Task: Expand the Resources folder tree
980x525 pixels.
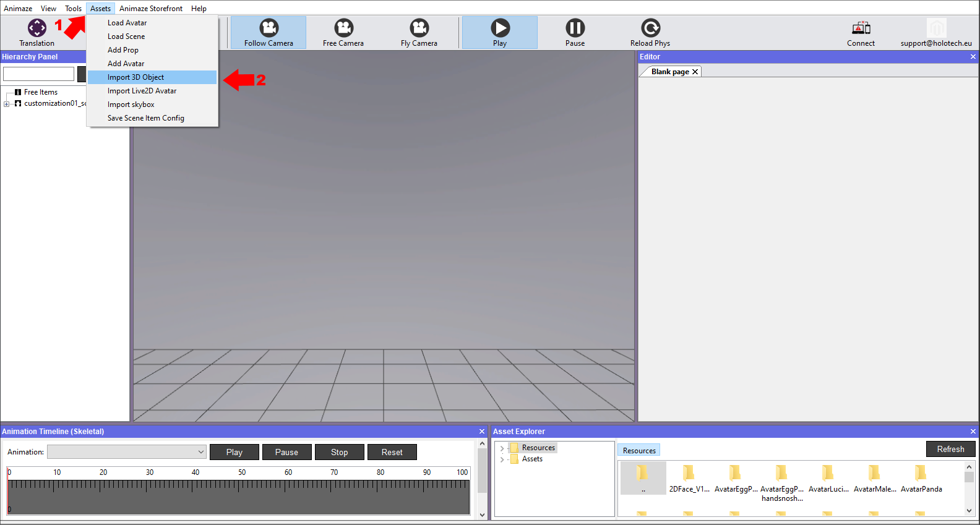Action: pos(502,448)
